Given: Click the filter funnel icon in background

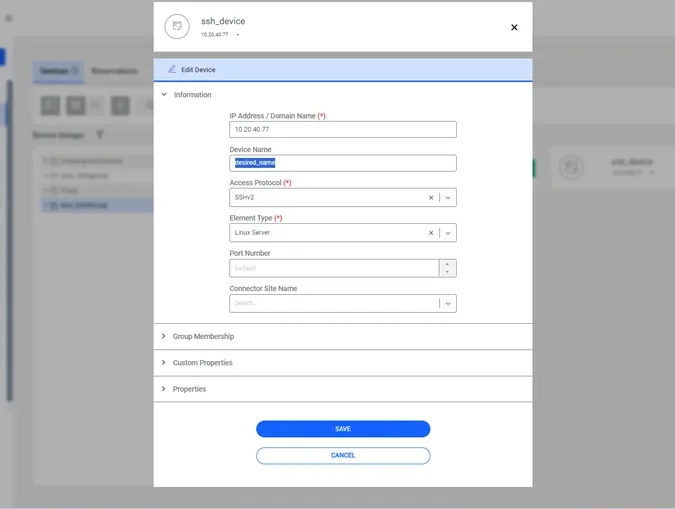Looking at the screenshot, I should [100, 135].
